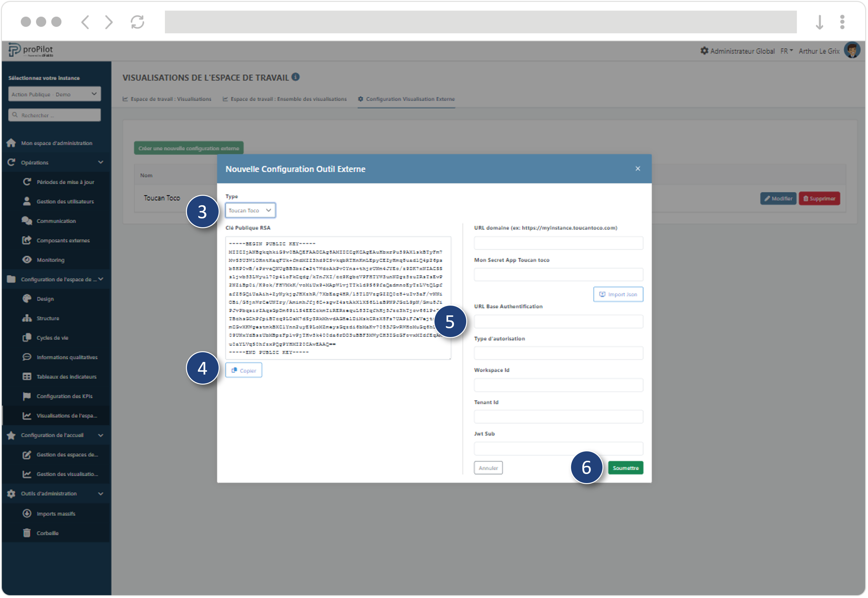Open the instance selector Action Publique Demo
Image resolution: width=868 pixels, height=598 pixels.
tap(54, 94)
